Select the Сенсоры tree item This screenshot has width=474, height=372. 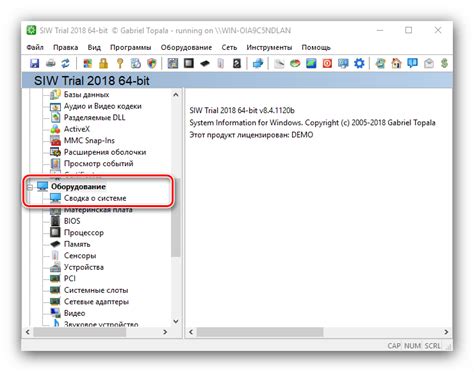tap(80, 256)
